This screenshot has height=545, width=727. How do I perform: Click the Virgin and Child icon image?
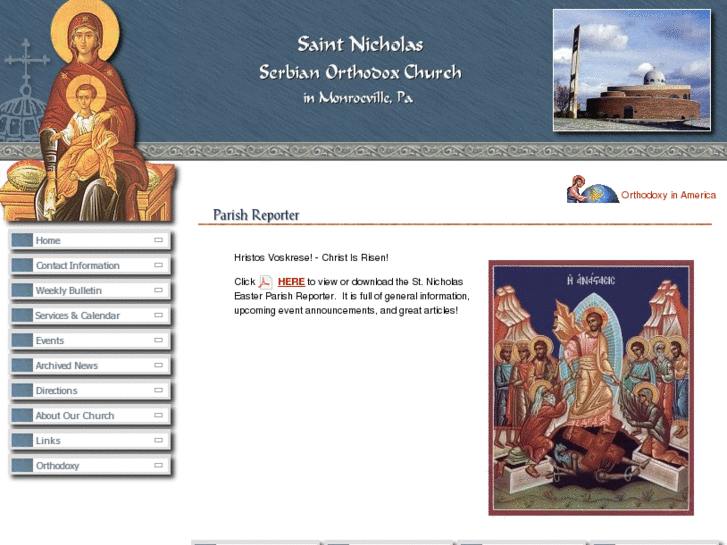tap(88, 111)
